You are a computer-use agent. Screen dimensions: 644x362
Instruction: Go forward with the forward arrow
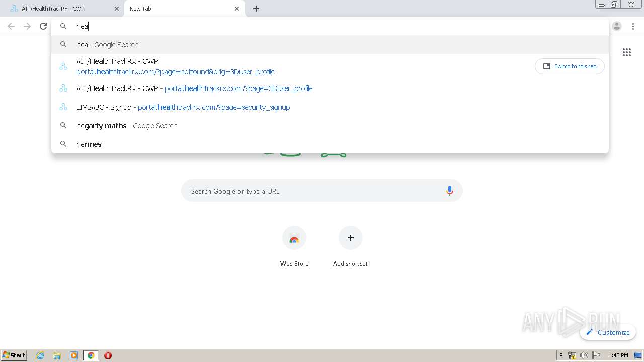[x=27, y=26]
